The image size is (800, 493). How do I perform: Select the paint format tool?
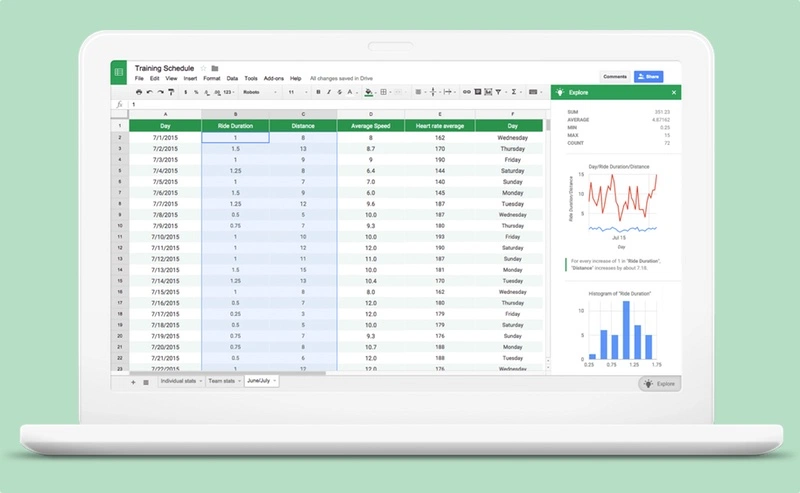point(171,92)
